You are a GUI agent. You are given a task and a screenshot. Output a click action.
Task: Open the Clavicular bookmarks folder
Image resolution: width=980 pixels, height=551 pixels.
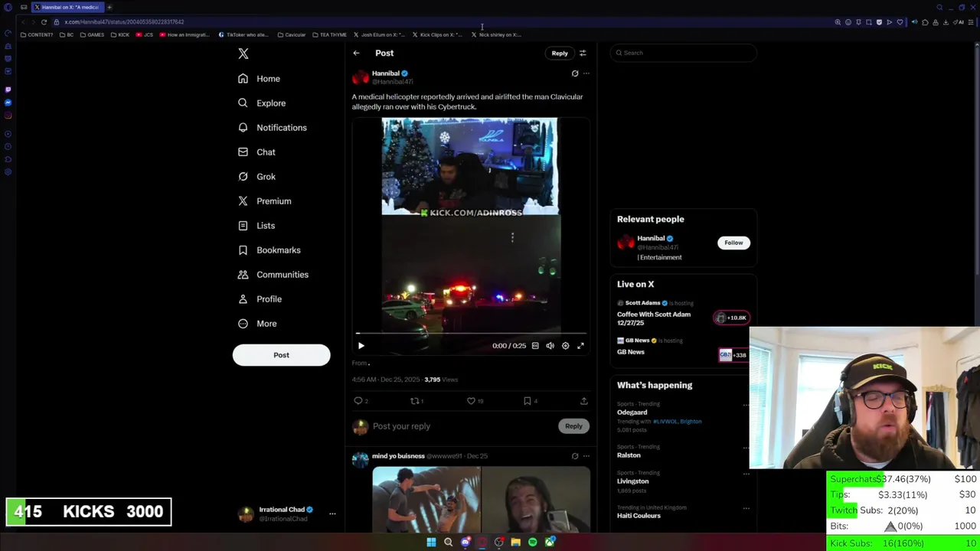click(x=292, y=34)
